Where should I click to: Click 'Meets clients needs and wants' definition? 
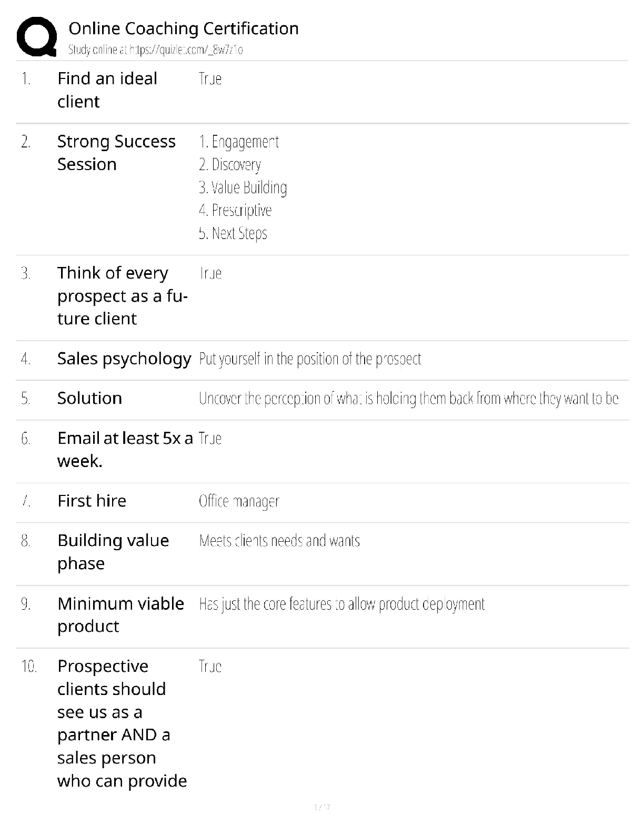coord(279,541)
